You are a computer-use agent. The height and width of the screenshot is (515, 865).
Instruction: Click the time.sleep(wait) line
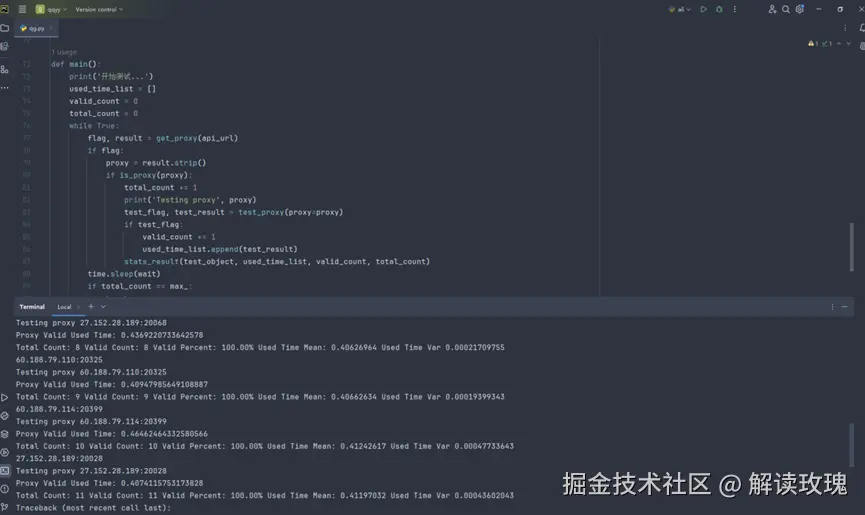pyautogui.click(x=124, y=273)
